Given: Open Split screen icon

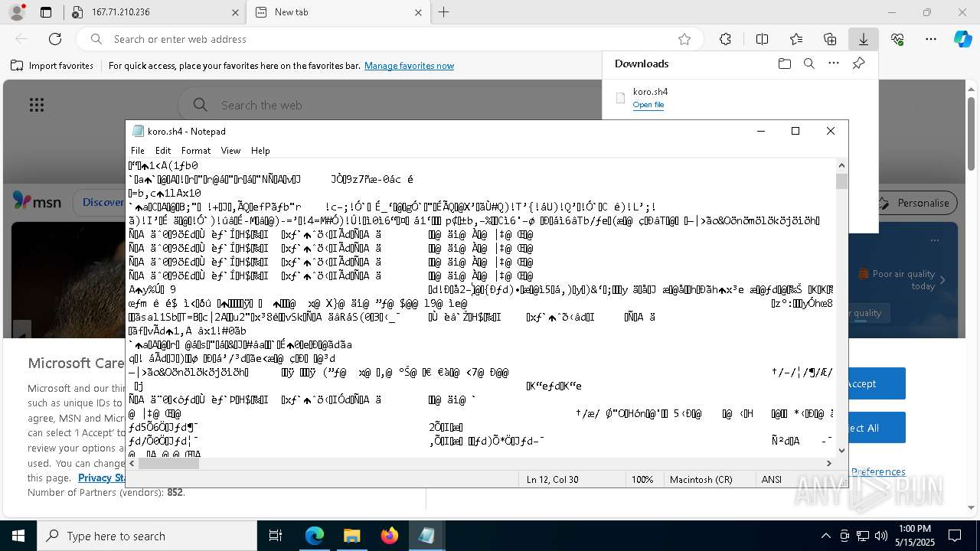Looking at the screenshot, I should [762, 39].
